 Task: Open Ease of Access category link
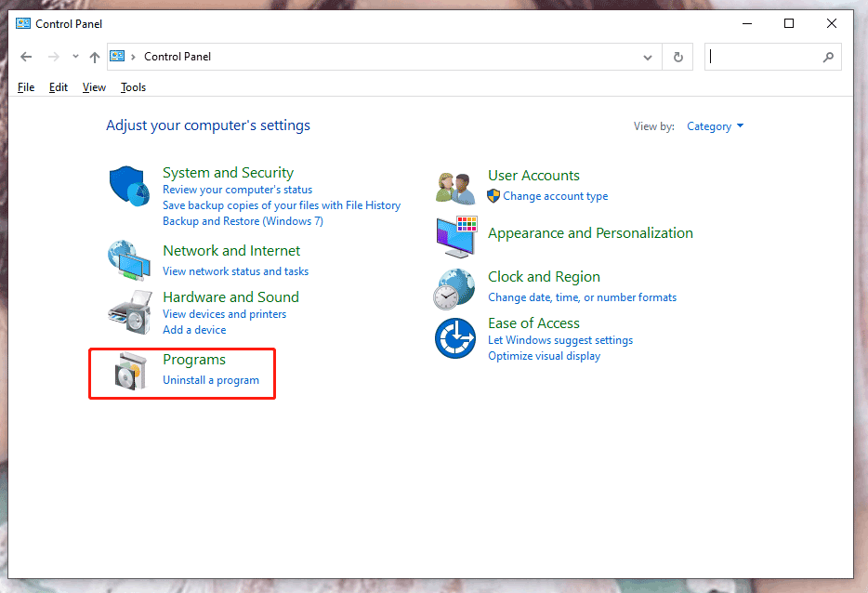coord(533,323)
